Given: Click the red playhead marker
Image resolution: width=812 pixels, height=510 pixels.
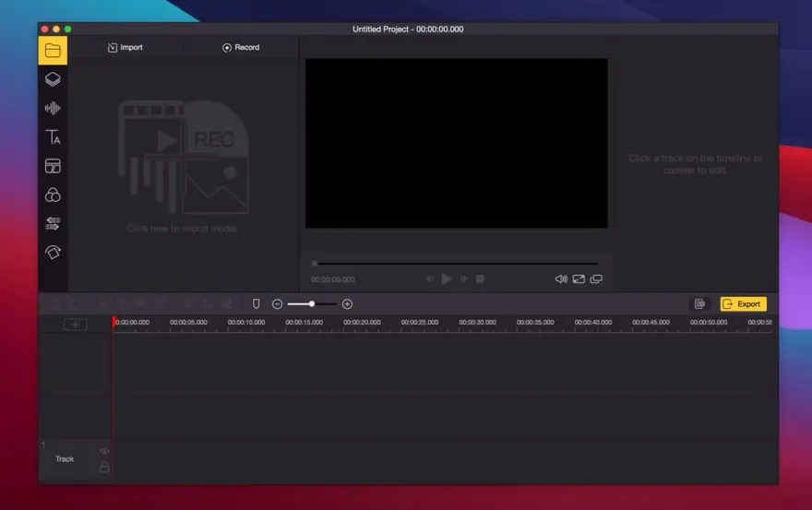Looking at the screenshot, I should (113, 322).
